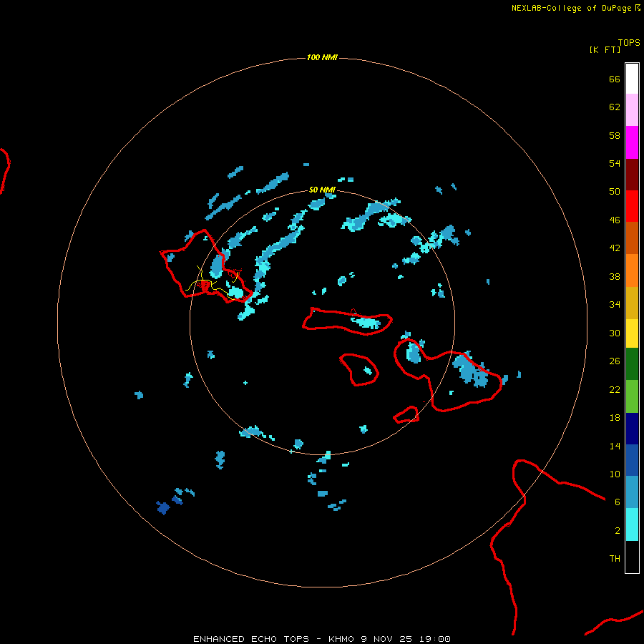644x644 pixels.
Task: Click the legend value 22
Action: point(615,390)
